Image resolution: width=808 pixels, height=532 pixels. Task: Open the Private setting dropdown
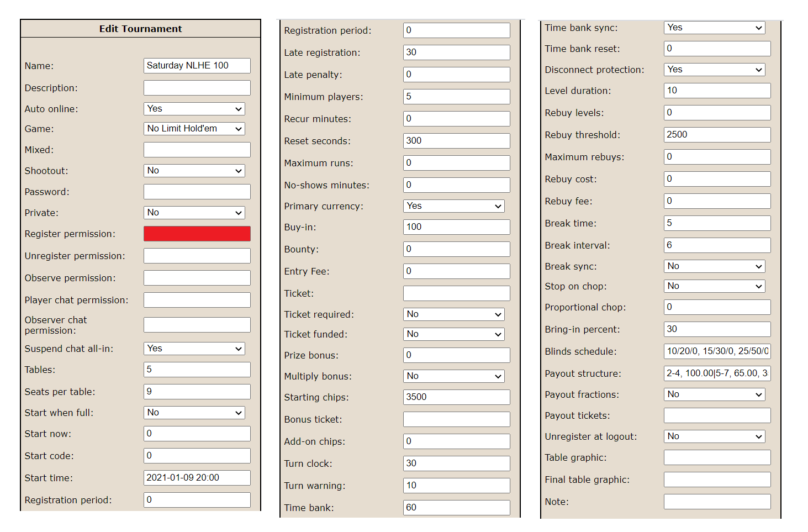coord(194,212)
